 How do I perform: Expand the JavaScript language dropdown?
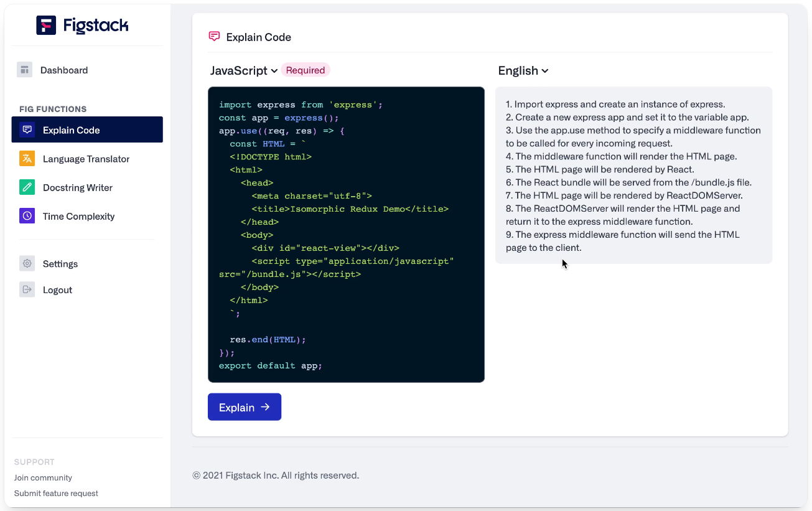244,70
